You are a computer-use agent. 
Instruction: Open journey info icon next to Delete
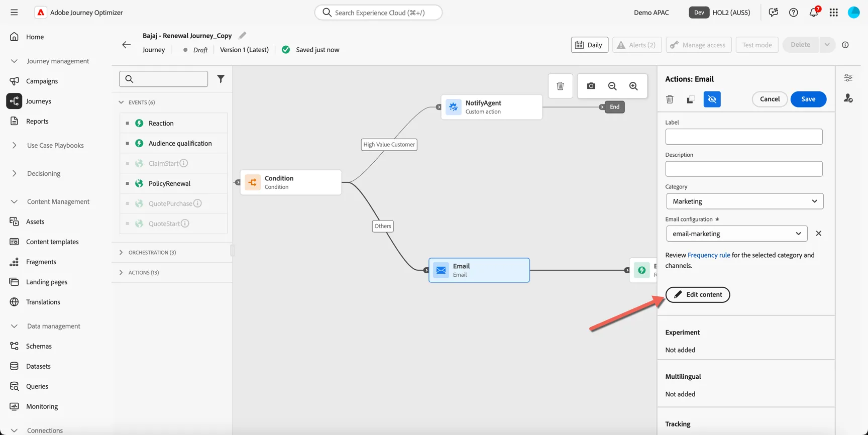(845, 45)
